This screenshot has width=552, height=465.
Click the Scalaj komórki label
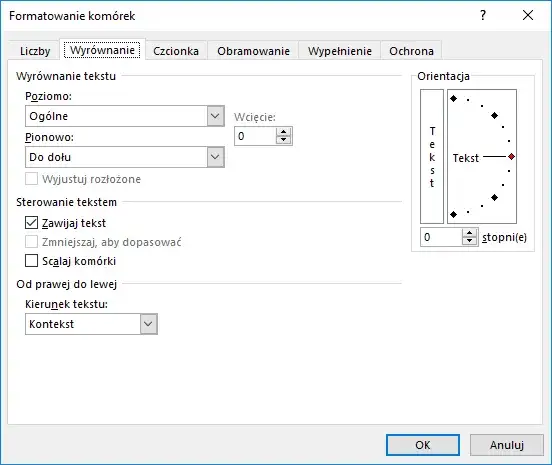tap(79, 261)
